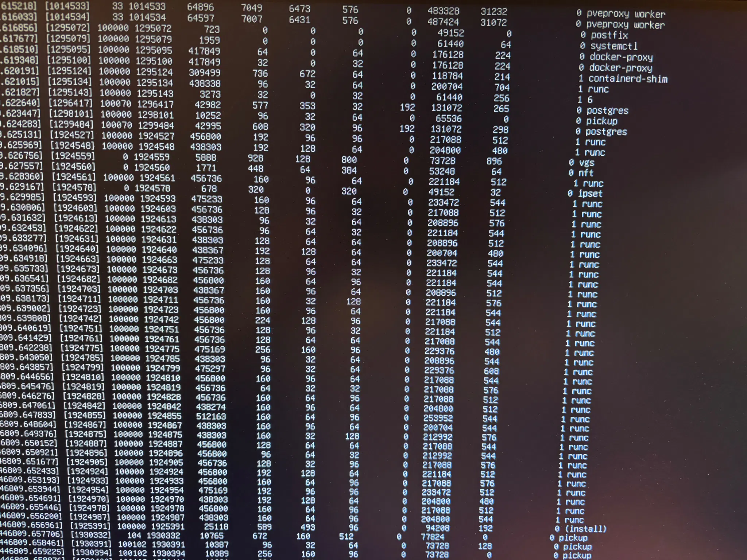
Task: Select the value 309499 in containerd-shim row
Action: [x=204, y=73]
